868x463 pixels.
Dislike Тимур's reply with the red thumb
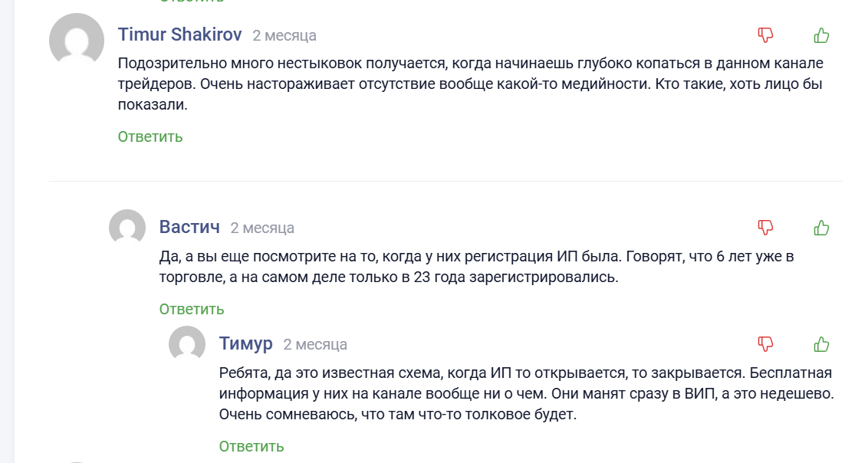[x=765, y=344]
